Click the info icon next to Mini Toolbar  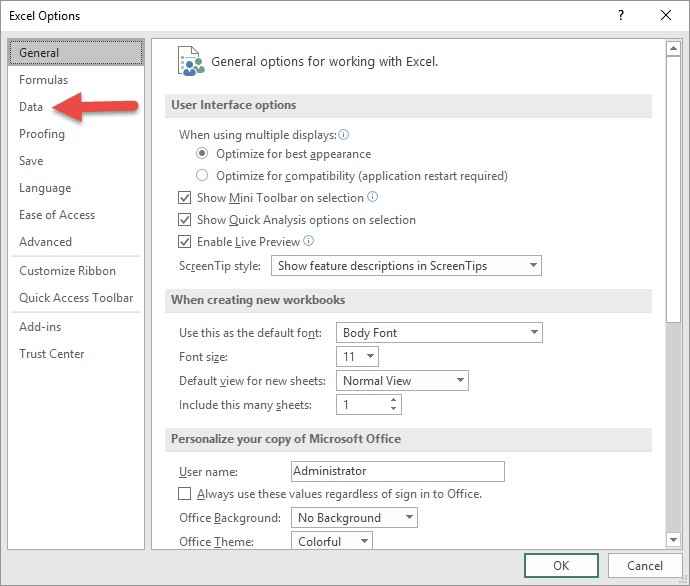372,197
